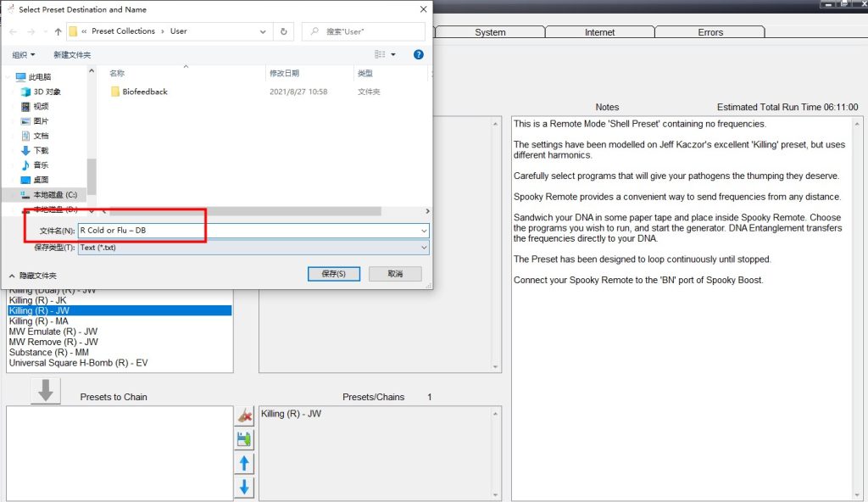Screen dimensions: 868x502
Task: Click the 保存(S) save button
Action: pos(334,274)
